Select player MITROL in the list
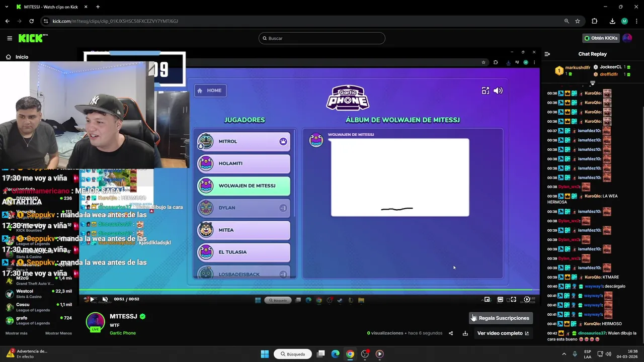Screen dimensions: 644x362 [x=244, y=141]
